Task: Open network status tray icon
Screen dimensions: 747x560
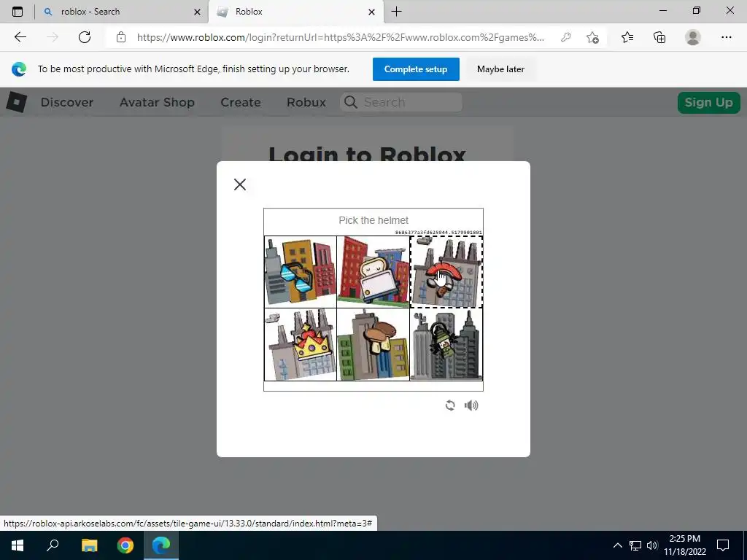Action: (635, 545)
